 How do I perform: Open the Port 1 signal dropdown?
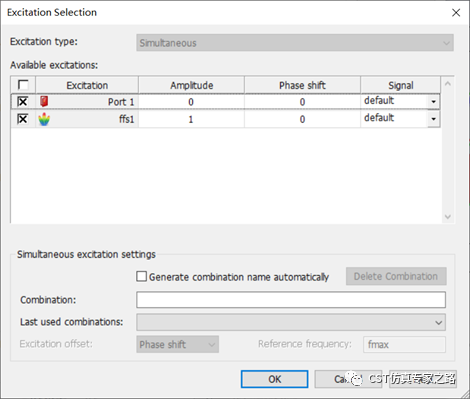pyautogui.click(x=433, y=101)
